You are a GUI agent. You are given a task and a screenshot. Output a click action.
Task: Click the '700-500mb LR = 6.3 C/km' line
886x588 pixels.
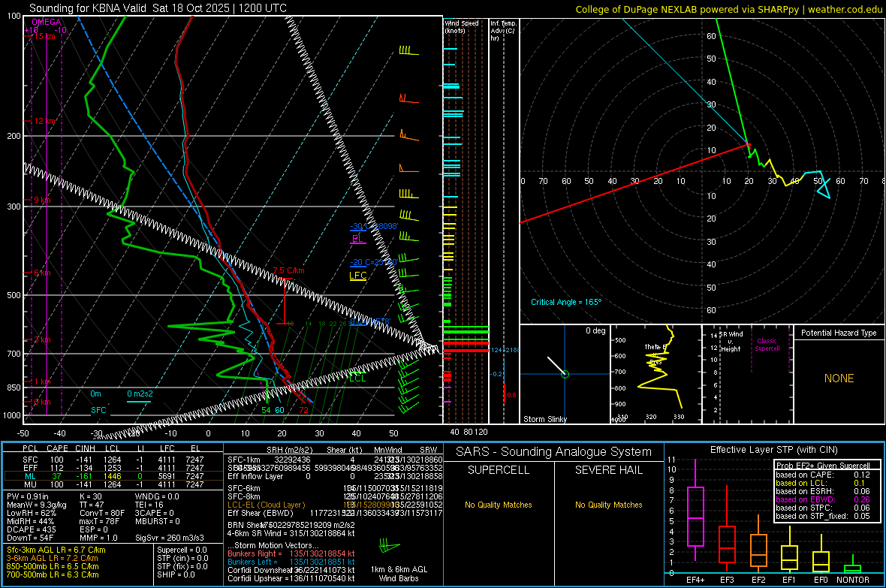[x=53, y=574]
